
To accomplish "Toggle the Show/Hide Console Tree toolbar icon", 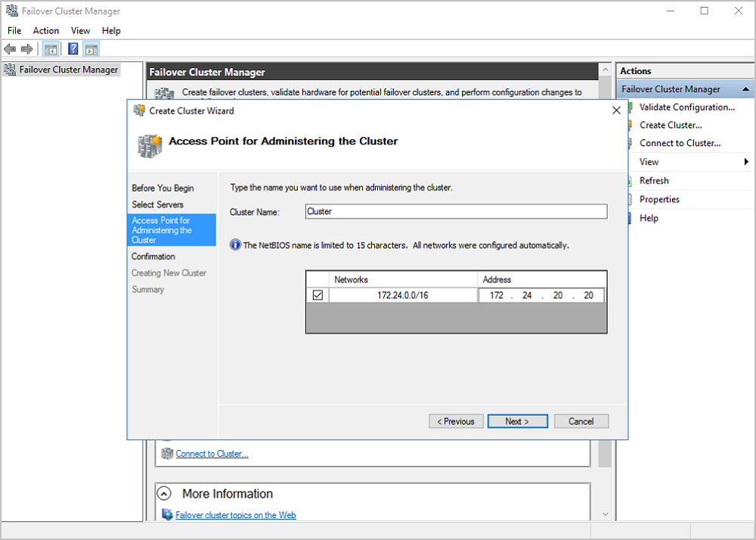I will point(51,48).
